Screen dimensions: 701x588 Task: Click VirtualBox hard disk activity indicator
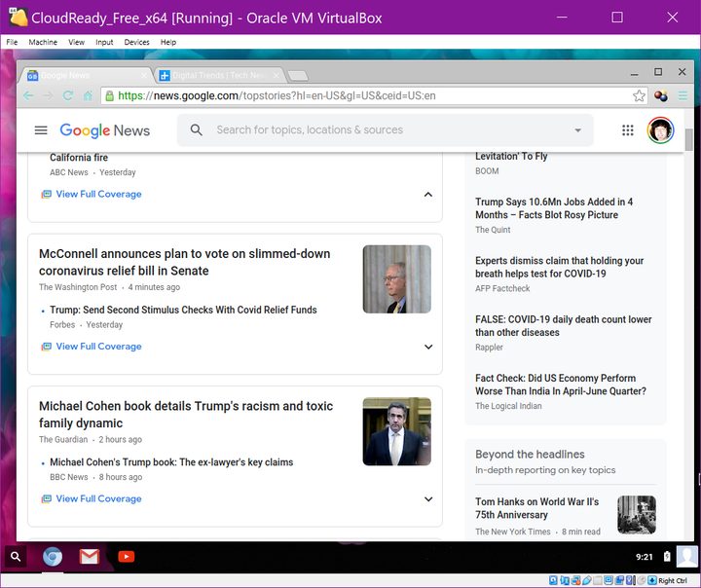[553, 580]
